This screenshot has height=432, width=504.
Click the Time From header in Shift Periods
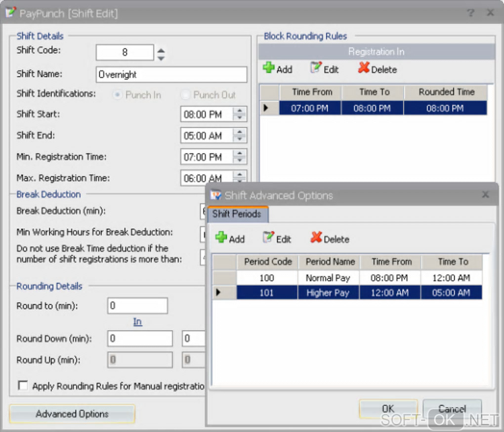[391, 261]
